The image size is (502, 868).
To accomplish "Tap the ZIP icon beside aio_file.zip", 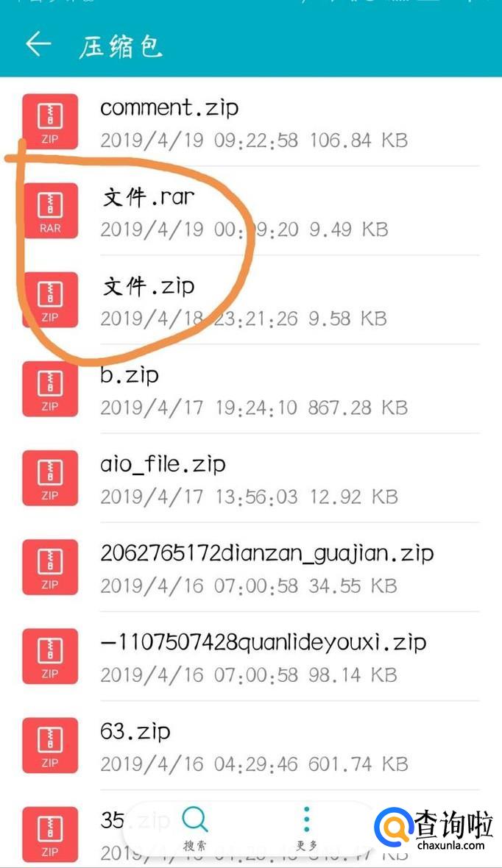I will 50,478.
